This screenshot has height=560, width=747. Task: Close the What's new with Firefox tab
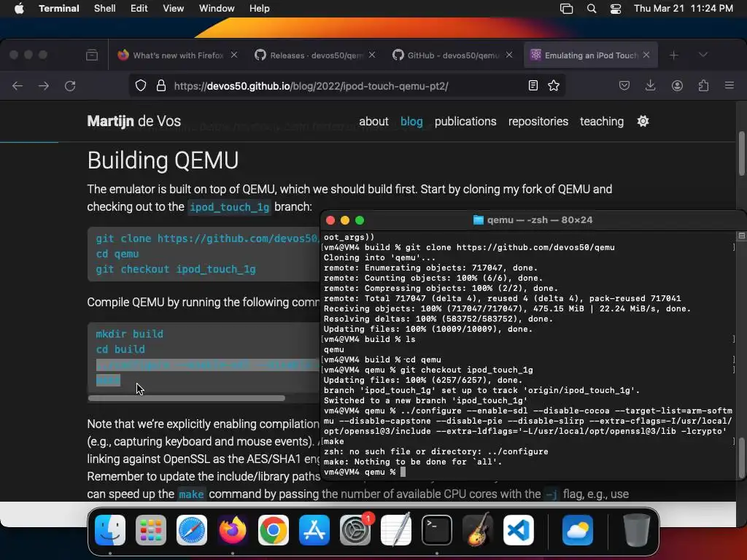(234, 55)
